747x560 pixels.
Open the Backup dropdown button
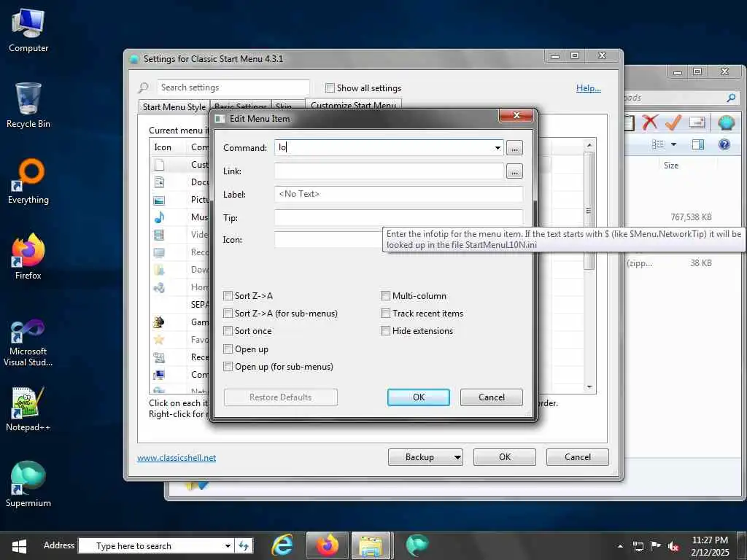457,457
